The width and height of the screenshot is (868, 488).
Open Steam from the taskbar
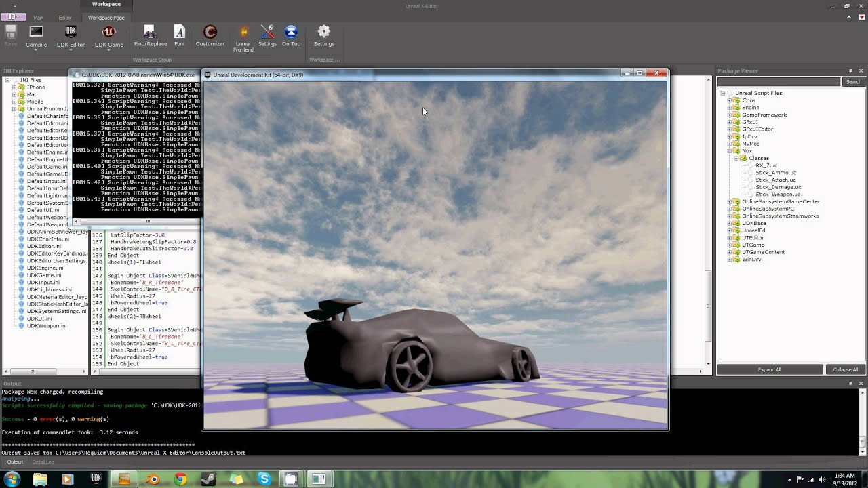coord(208,479)
